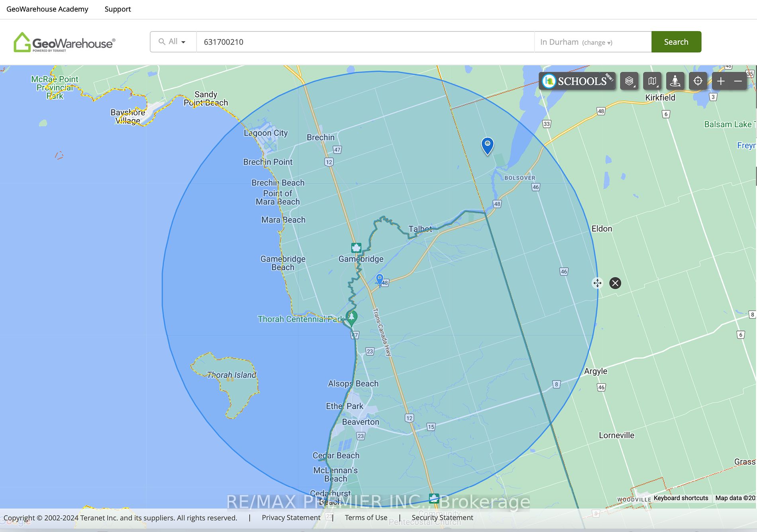757x532 pixels.
Task: Switch the map view type
Action: [652, 81]
